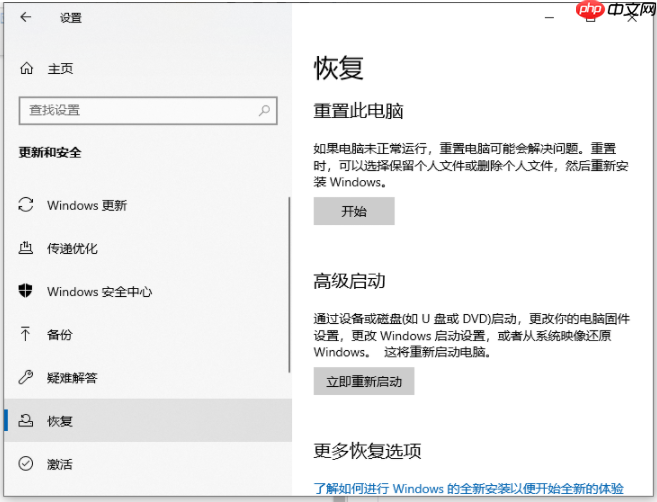
Task: Click the home icon beside 主页
Action: [x=26, y=68]
